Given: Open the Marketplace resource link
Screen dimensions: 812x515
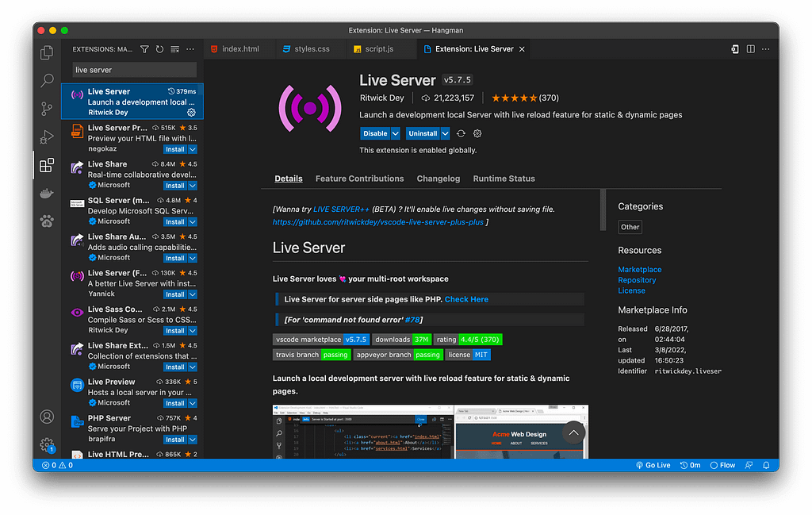Looking at the screenshot, I should pos(640,270).
